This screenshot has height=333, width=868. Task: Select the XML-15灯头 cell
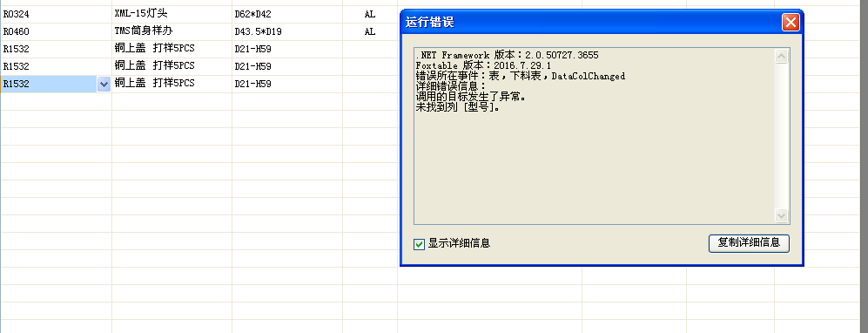tap(172, 15)
